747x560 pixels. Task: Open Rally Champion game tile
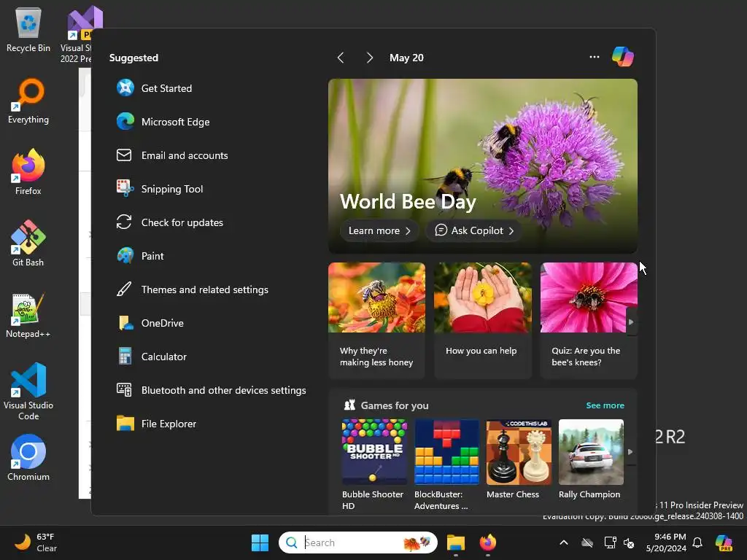[x=591, y=459]
